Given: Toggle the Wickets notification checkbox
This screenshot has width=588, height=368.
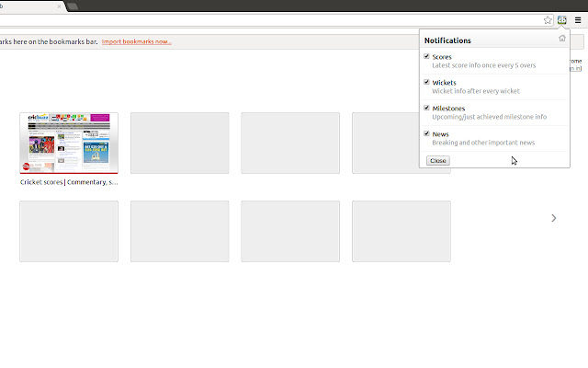Looking at the screenshot, I should (426, 82).
